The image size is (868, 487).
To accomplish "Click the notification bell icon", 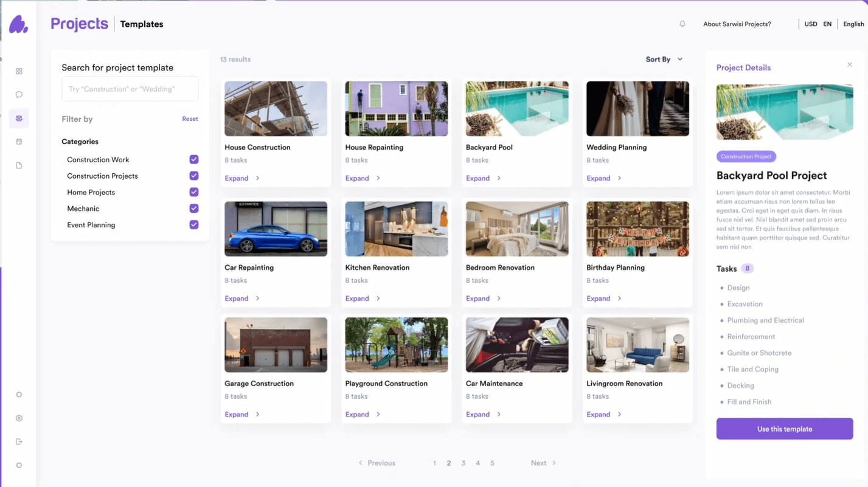I will (x=682, y=24).
